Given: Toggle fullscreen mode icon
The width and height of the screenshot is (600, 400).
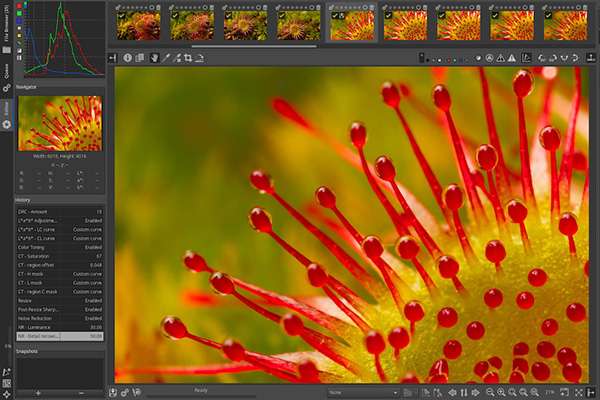Looking at the screenshot, I should (x=579, y=393).
